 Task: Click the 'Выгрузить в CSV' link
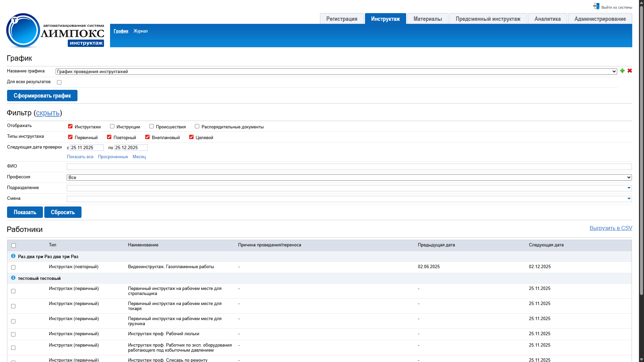(610, 228)
